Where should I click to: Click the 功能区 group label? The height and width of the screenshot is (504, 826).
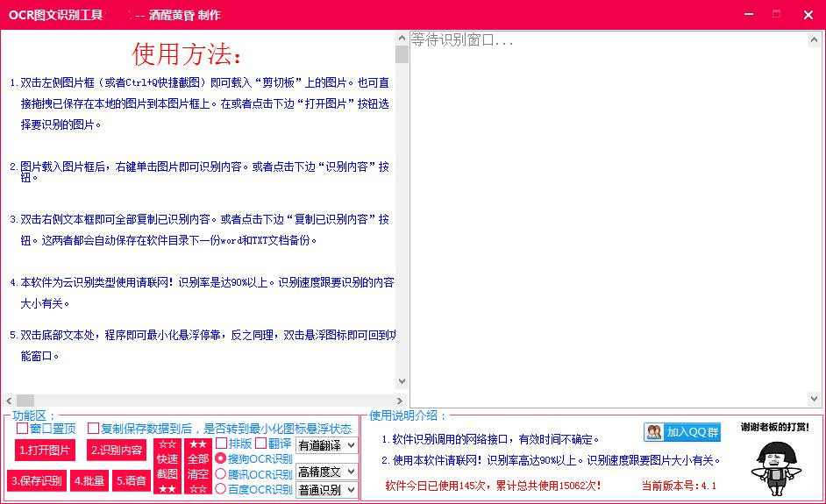pyautogui.click(x=32, y=415)
